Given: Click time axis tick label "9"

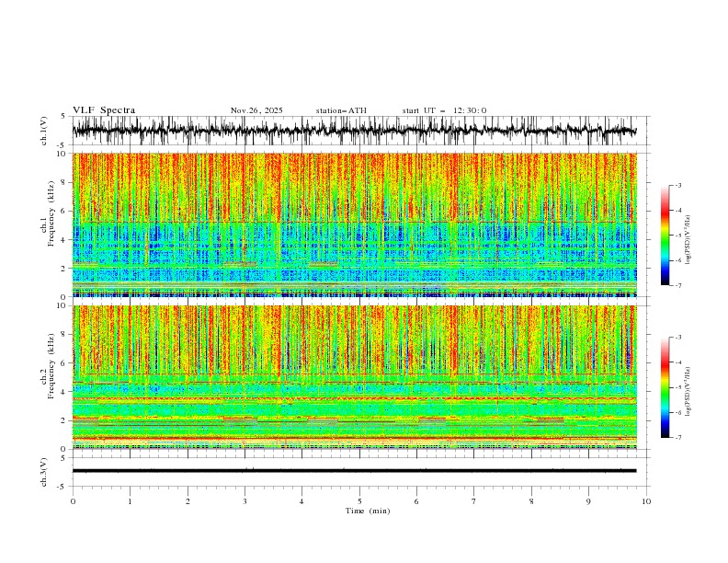Looking at the screenshot, I should click(588, 501).
